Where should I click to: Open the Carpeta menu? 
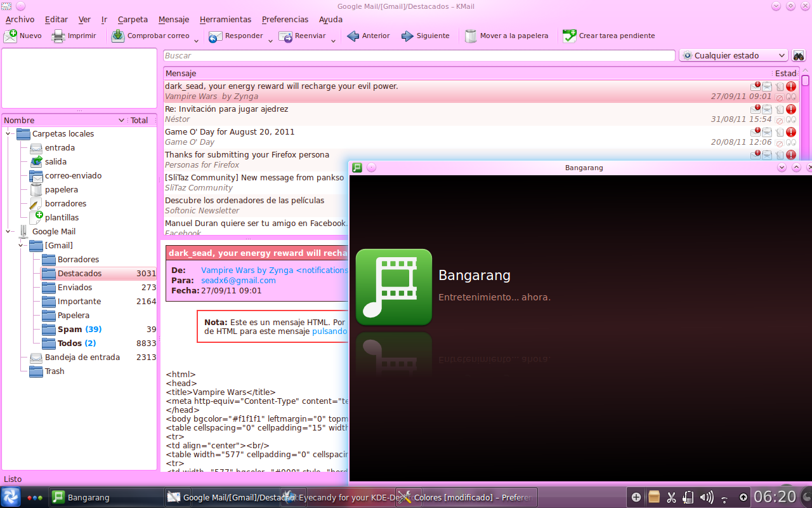(x=133, y=20)
